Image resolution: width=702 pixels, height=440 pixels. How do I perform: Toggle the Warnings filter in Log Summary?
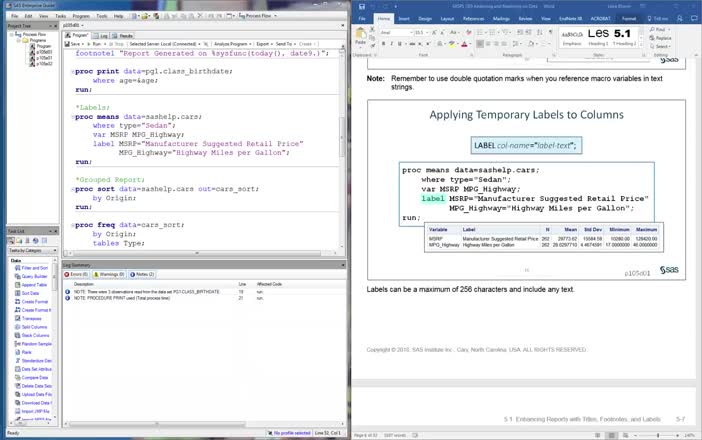[110, 273]
